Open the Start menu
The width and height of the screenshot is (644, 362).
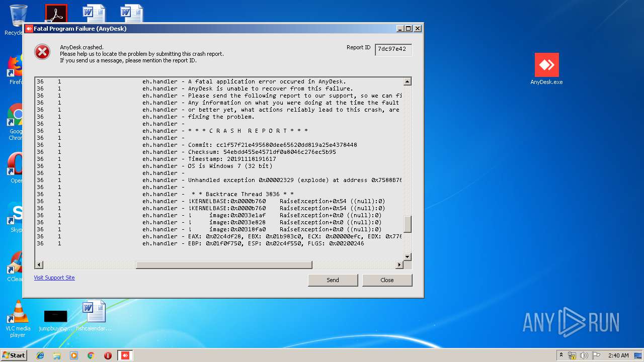pos(14,355)
